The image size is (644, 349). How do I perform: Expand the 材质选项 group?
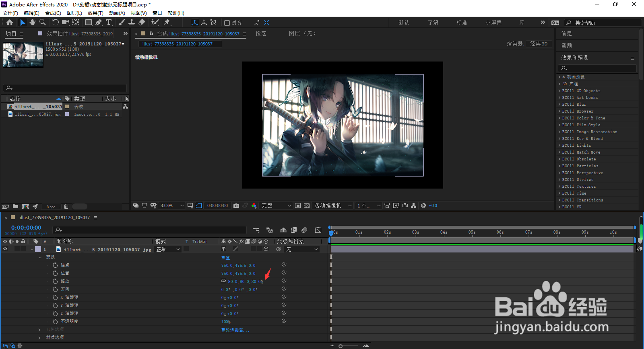tap(39, 338)
